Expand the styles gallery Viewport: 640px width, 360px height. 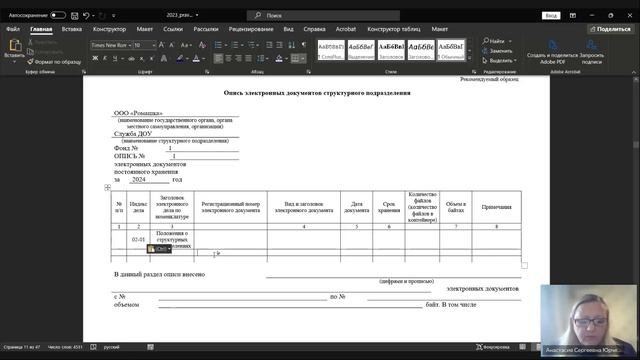[x=469, y=58]
